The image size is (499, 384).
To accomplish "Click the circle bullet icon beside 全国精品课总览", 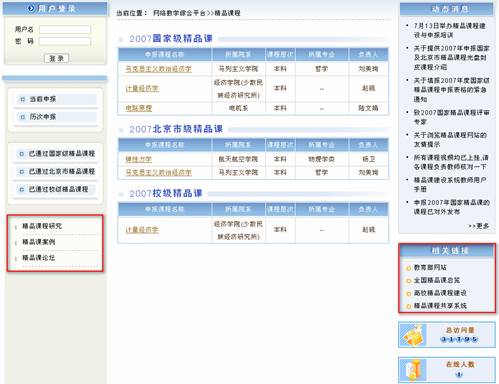I will (x=408, y=281).
